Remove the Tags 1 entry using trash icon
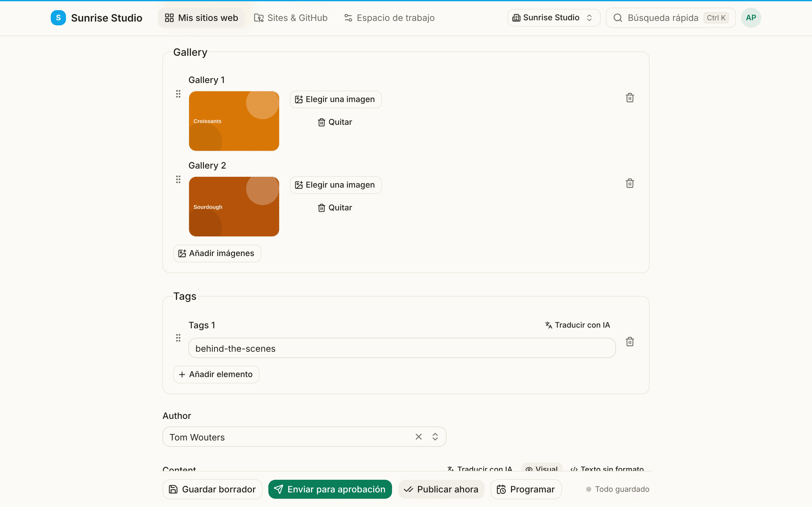This screenshot has height=507, width=812. [630, 341]
